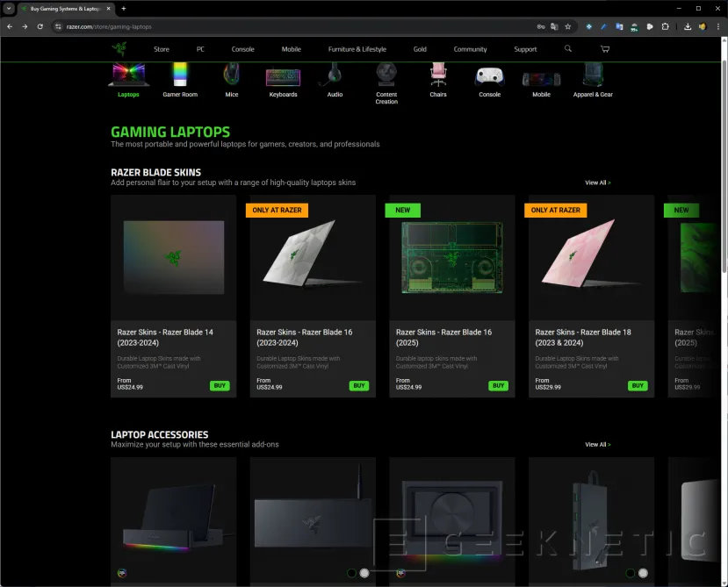Screen dimensions: 728x587
Task: Open the laptop stand with RGB base thumbnail
Action: click(x=174, y=518)
